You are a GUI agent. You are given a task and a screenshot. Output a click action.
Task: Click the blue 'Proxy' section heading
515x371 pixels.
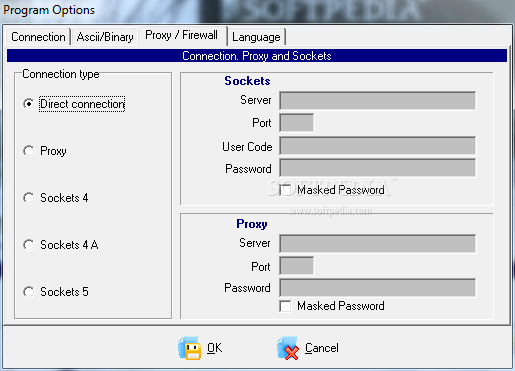(x=252, y=224)
